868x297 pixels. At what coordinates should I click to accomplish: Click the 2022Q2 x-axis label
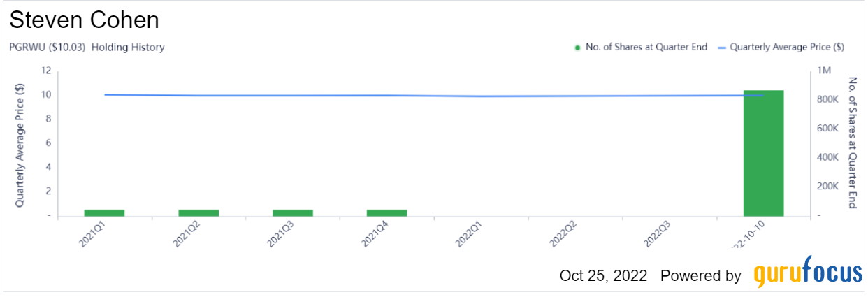click(x=560, y=234)
